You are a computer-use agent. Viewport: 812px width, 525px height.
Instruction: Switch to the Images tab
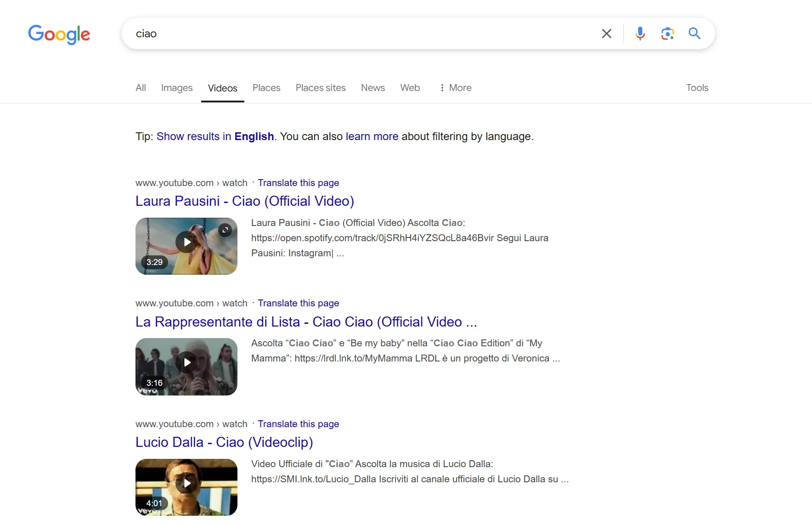click(x=176, y=88)
